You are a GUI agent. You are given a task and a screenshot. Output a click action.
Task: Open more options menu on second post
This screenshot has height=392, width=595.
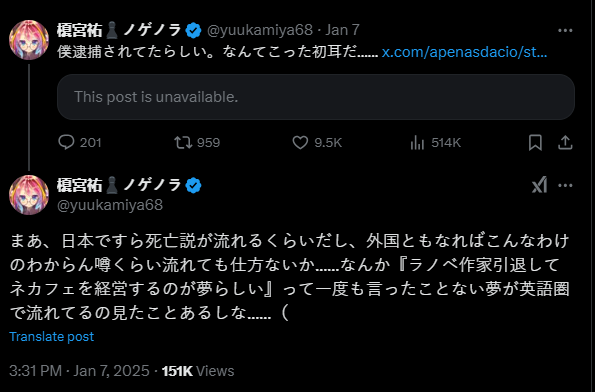pyautogui.click(x=565, y=185)
